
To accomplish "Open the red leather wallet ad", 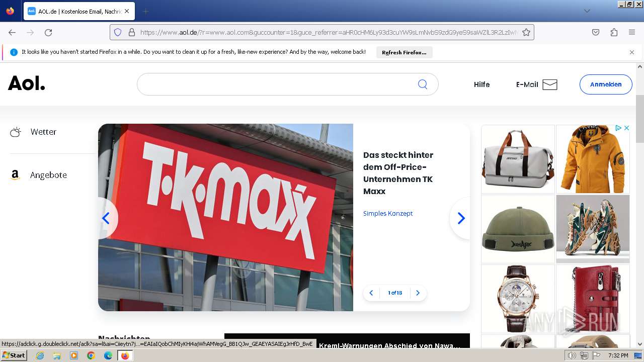I will coord(593,299).
